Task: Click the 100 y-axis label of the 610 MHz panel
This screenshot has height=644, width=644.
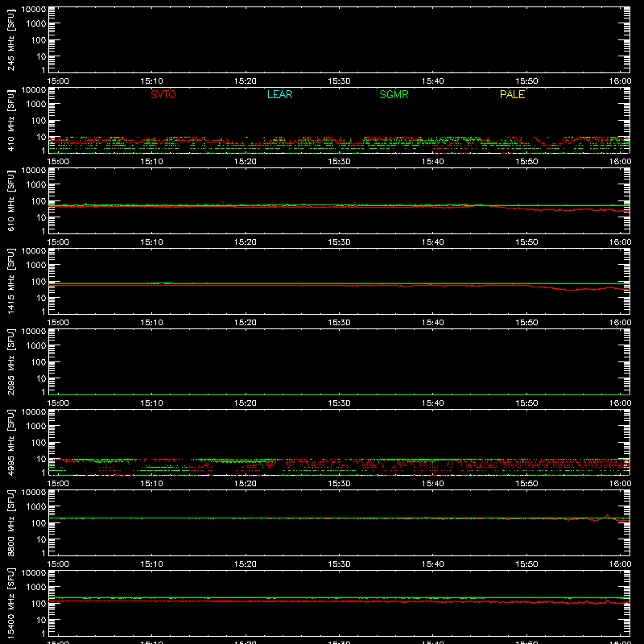Action: point(39,200)
